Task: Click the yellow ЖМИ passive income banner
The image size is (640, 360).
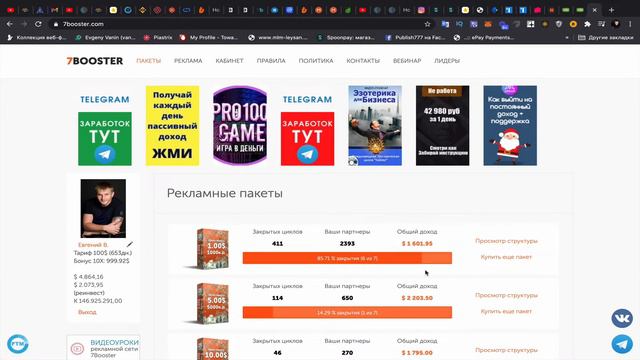Action: tap(172, 126)
